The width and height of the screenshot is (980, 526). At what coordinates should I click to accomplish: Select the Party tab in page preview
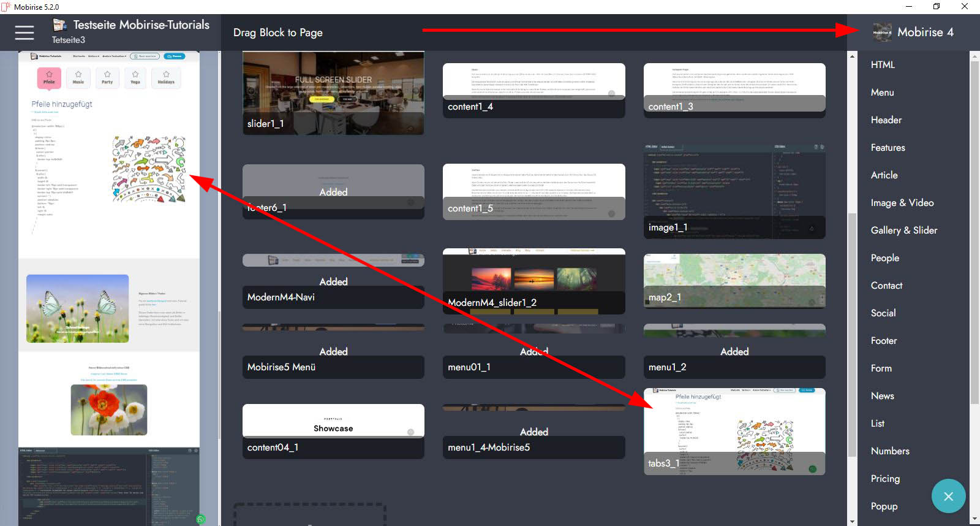(x=107, y=78)
